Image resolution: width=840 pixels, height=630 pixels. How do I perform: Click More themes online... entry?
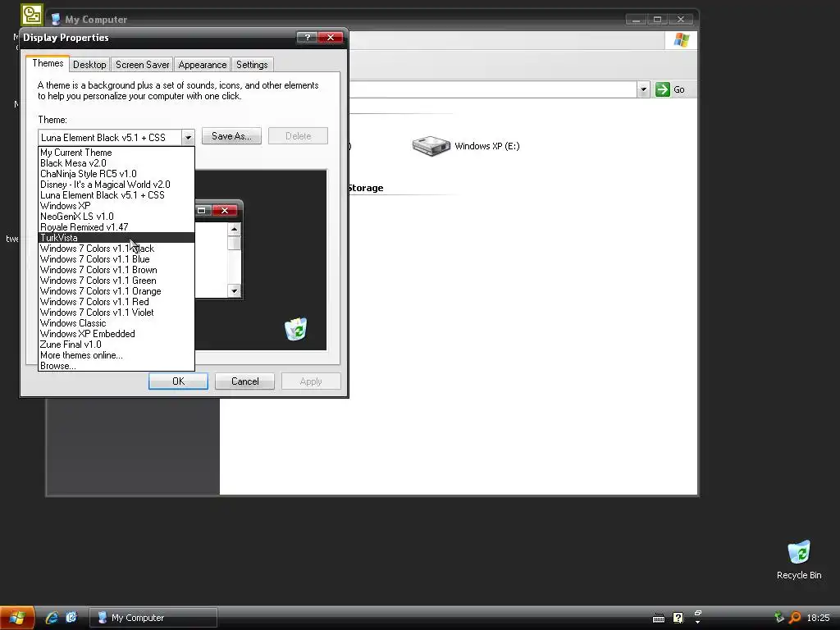click(x=116, y=355)
